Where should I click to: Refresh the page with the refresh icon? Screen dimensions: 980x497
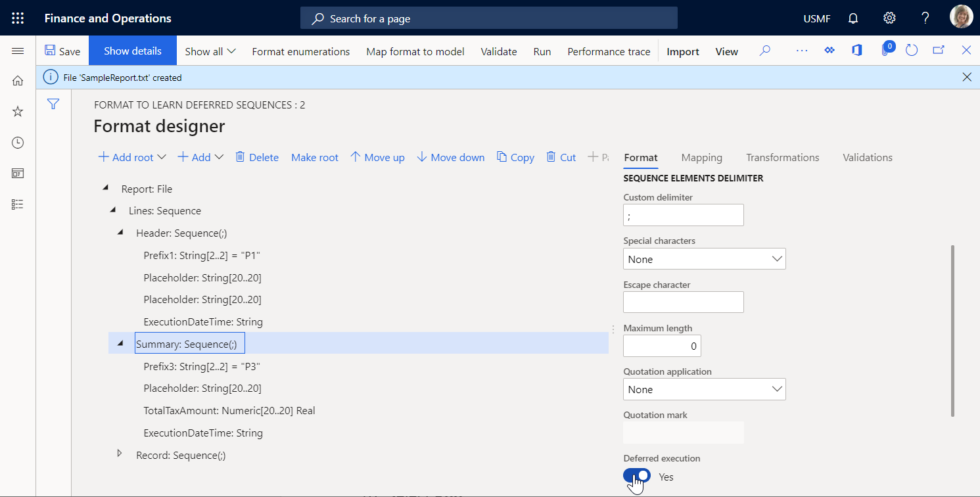pos(911,49)
